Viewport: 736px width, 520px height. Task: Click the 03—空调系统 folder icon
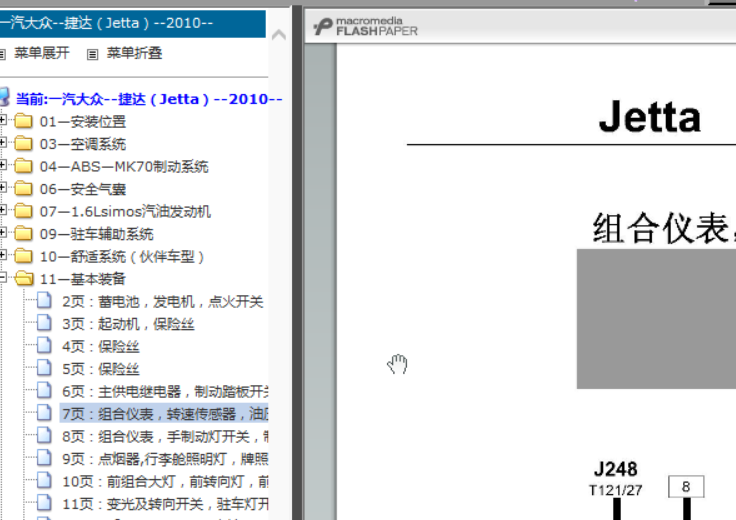[x=23, y=144]
